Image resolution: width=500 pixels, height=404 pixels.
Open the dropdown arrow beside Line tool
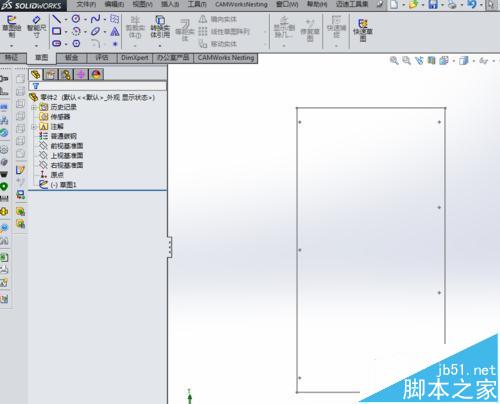[66, 20]
